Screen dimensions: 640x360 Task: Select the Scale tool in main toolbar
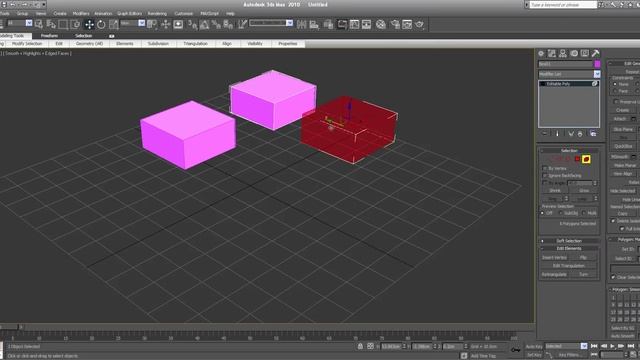click(x=113, y=24)
